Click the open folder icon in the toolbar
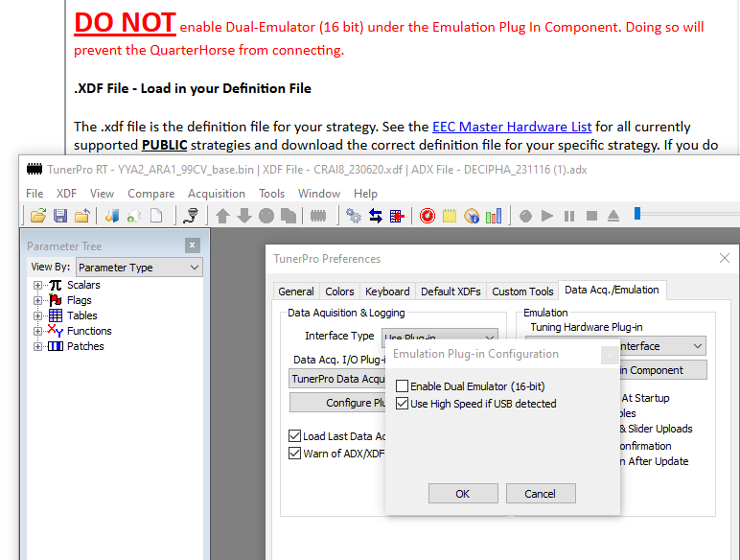740x560 pixels. click(38, 216)
